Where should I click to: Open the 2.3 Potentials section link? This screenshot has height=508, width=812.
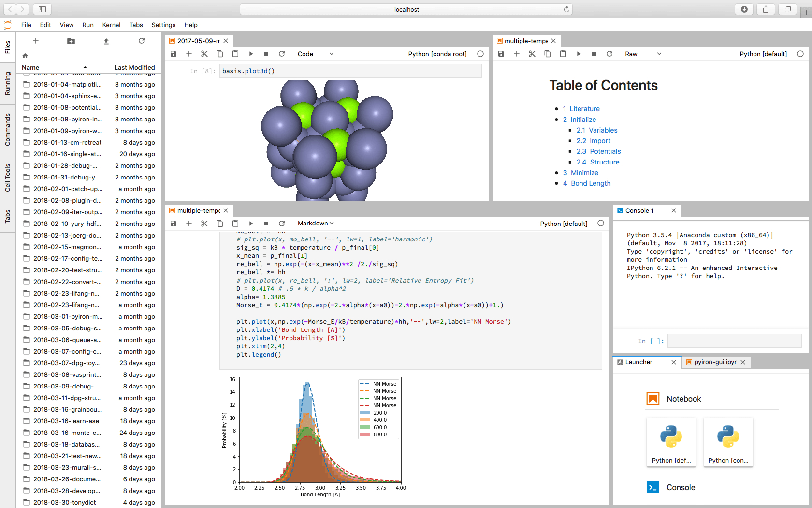598,151
